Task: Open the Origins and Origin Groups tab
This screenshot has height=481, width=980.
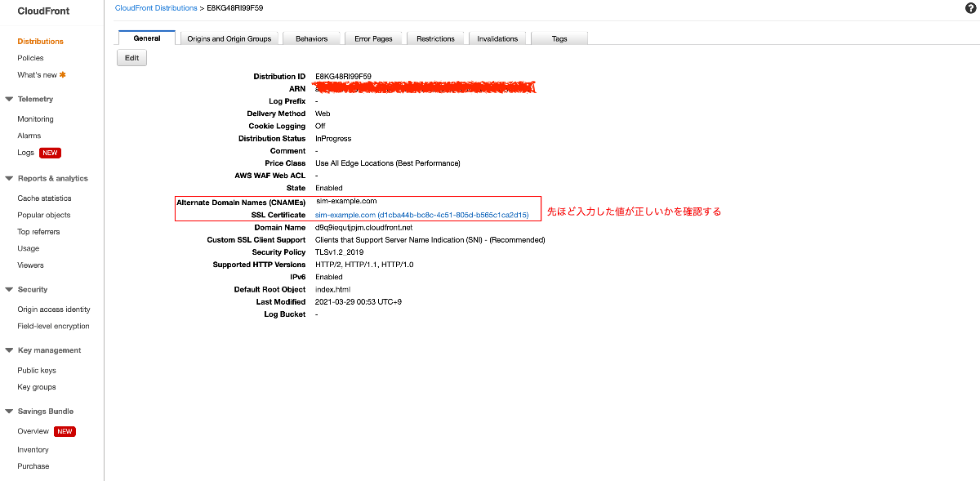Action: click(229, 38)
